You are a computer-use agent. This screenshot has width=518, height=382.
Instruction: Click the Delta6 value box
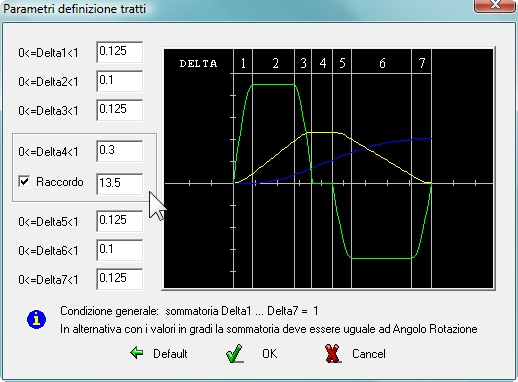click(120, 250)
